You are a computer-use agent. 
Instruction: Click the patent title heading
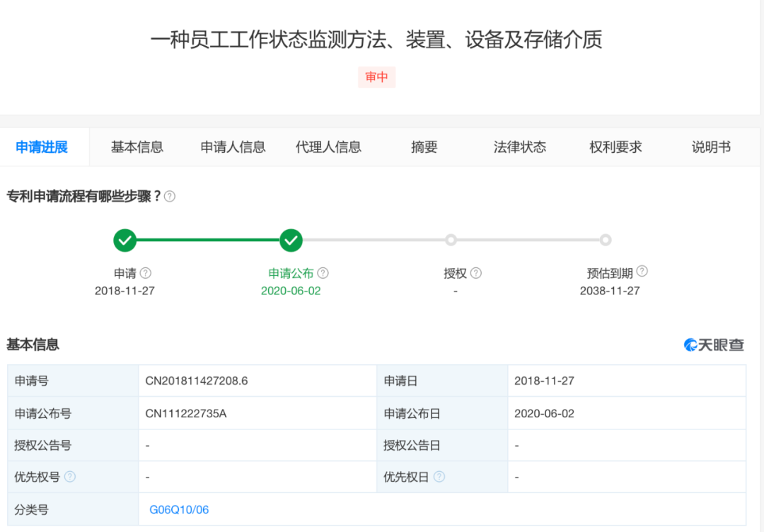pyautogui.click(x=376, y=40)
